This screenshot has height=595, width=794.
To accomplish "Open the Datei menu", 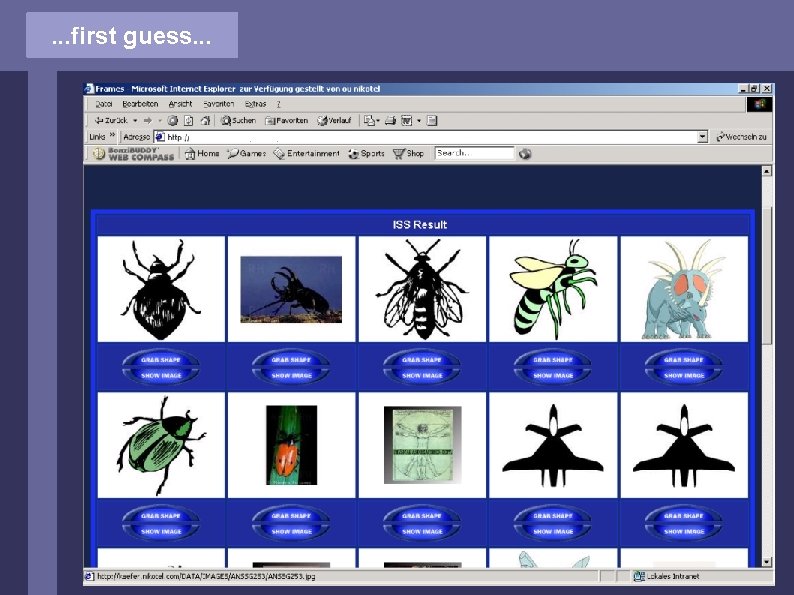I will point(104,104).
